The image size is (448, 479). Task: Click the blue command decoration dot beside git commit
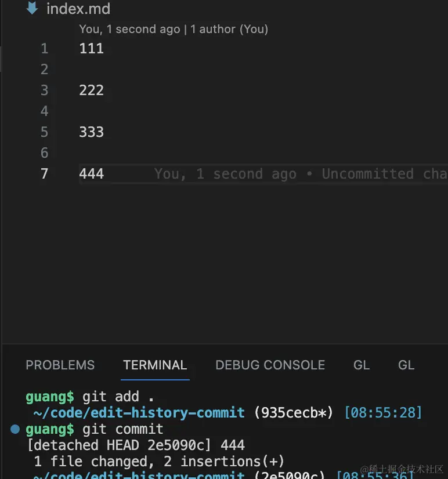15,429
